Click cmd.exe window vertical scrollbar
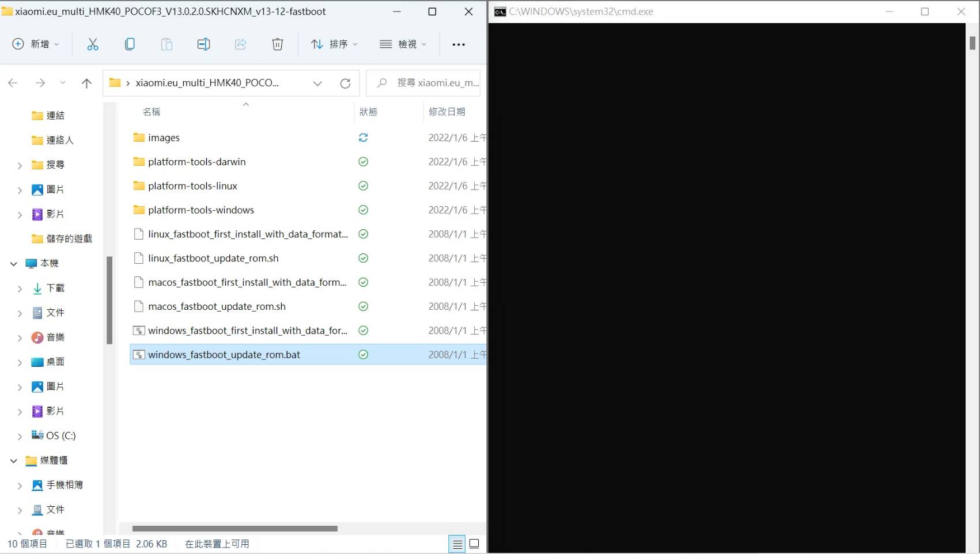The width and height of the screenshot is (980, 554). click(x=973, y=43)
